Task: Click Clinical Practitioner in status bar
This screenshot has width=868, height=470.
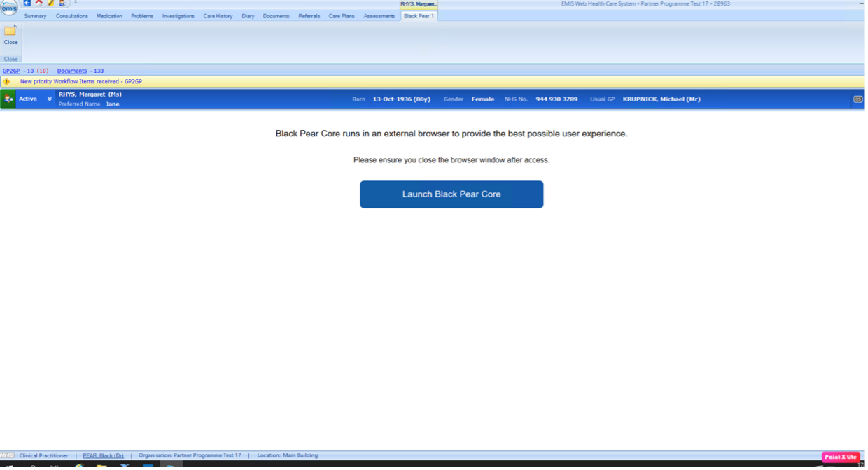Action: point(44,455)
